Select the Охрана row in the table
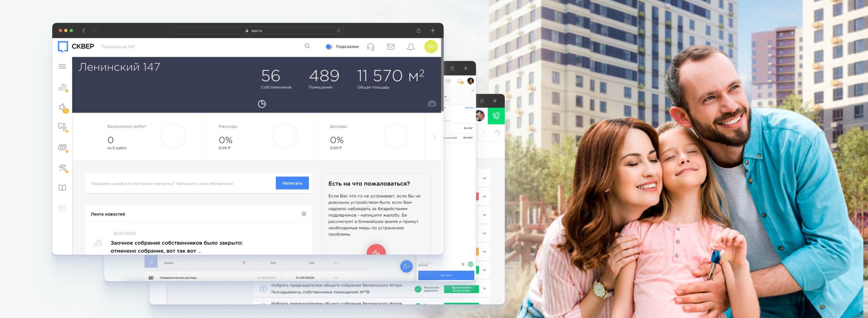 (256, 263)
